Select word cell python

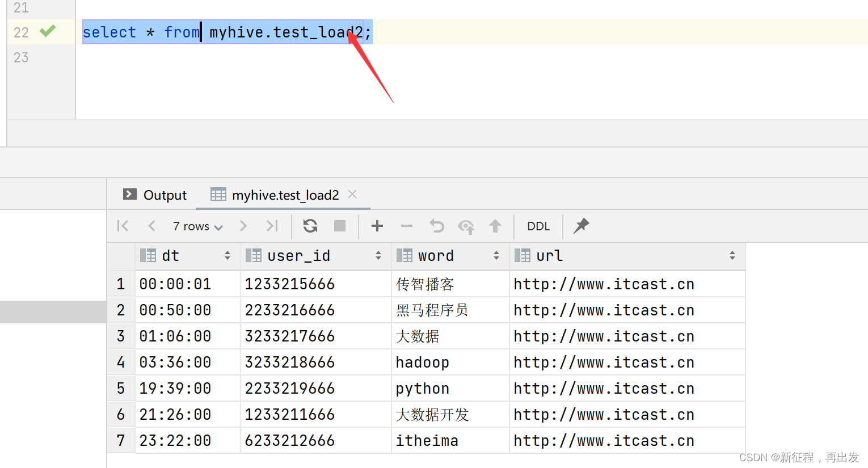(x=450, y=389)
